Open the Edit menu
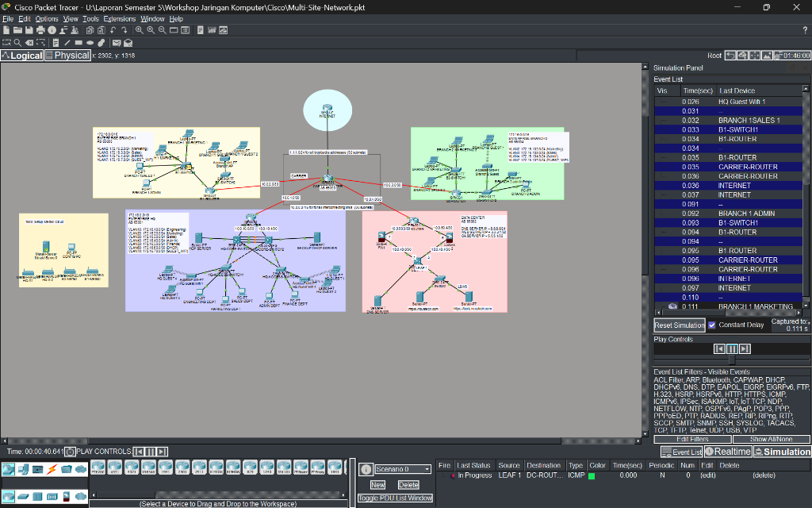Viewport: 812px width, 508px height. coord(25,19)
